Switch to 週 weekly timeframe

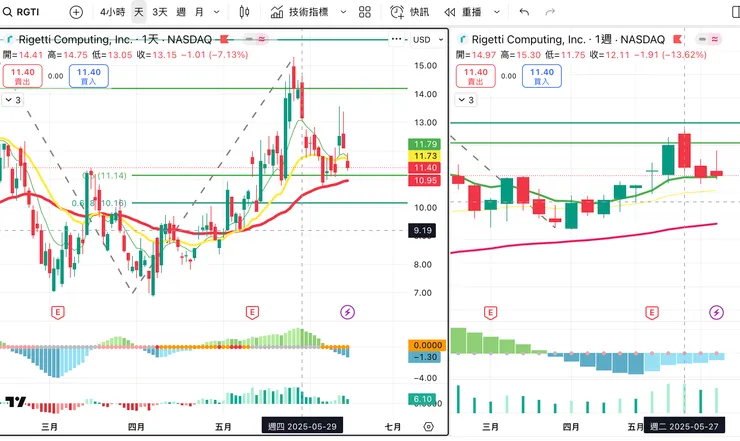pyautogui.click(x=181, y=12)
